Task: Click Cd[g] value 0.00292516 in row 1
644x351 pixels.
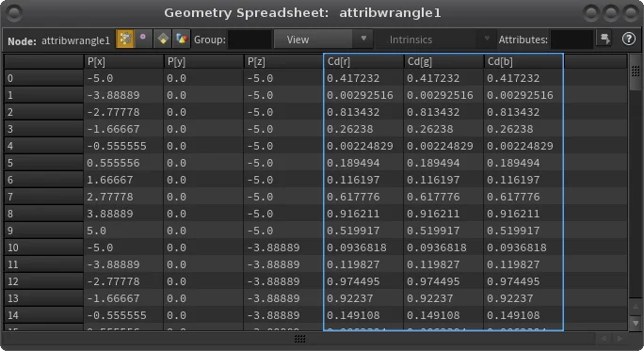Action: (x=440, y=95)
